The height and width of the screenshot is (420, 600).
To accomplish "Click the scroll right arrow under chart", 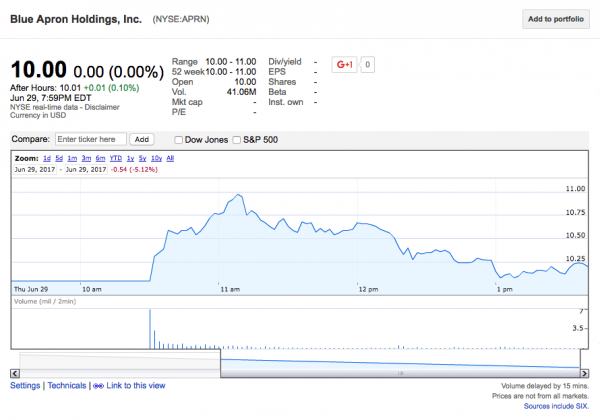I will click(x=584, y=373).
